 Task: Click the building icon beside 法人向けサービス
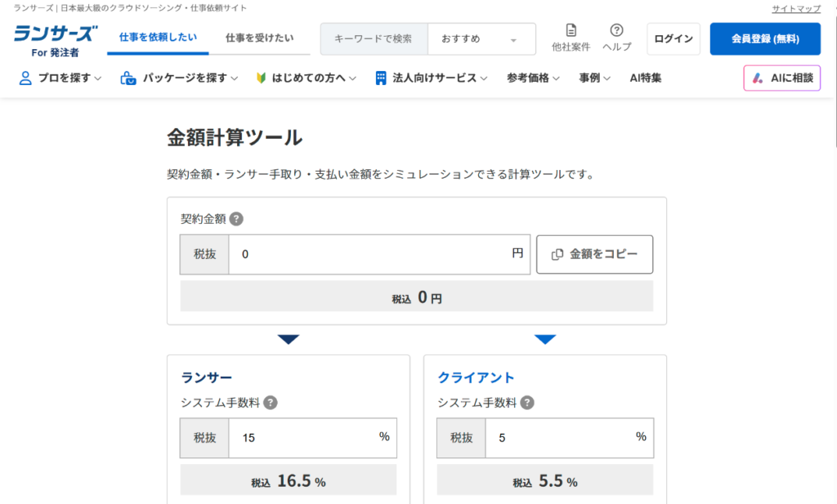tap(381, 78)
